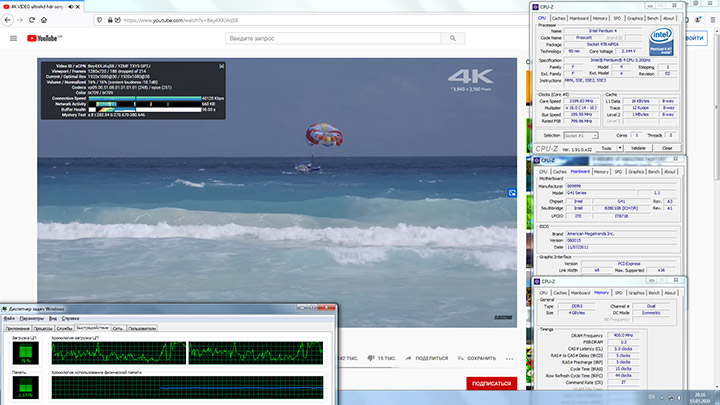Close the YouTube browser tab

pyautogui.click(x=78, y=7)
